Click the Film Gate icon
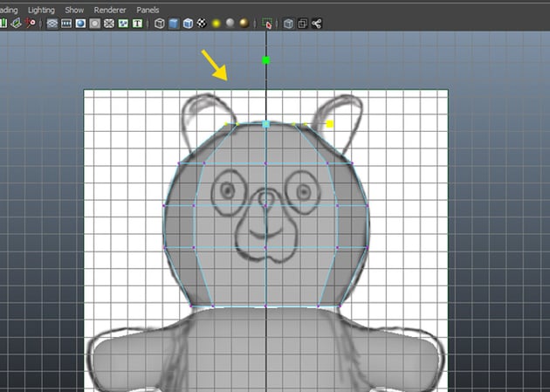Screen dimensions: 550x392 pos(66,24)
